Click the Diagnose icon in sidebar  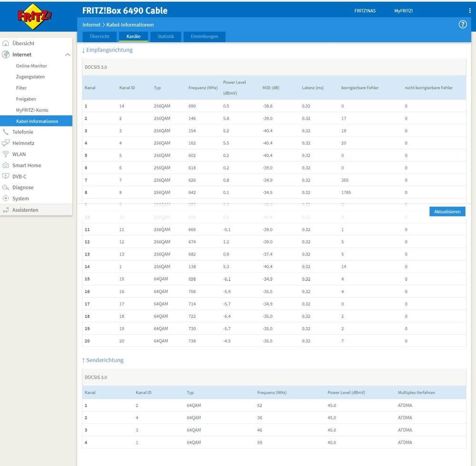click(x=6, y=188)
